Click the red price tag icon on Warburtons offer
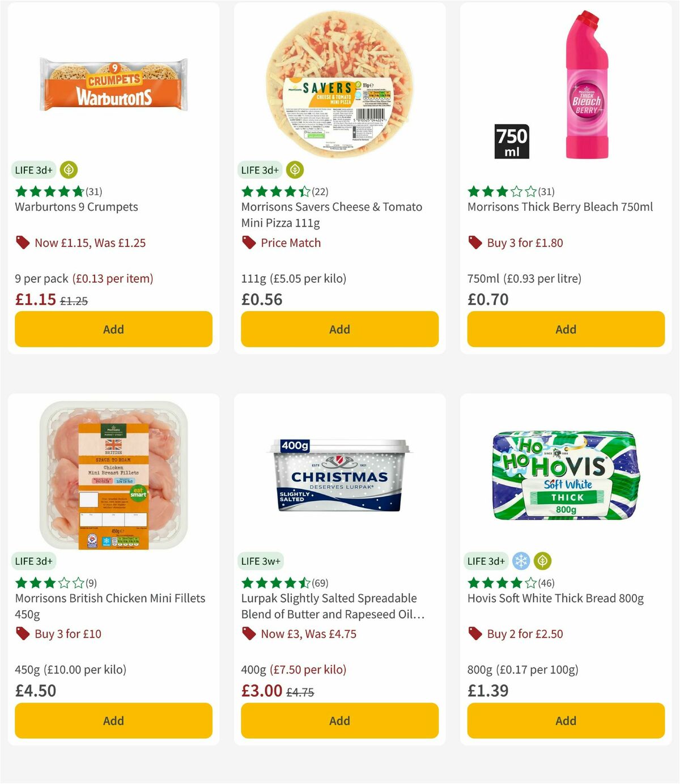Image resolution: width=680 pixels, height=784 pixels. click(23, 242)
